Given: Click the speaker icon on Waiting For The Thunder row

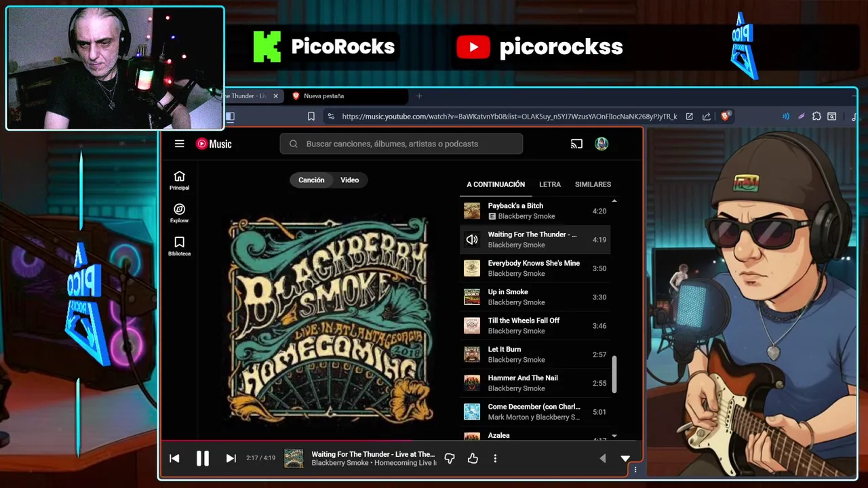Looking at the screenshot, I should point(472,239).
